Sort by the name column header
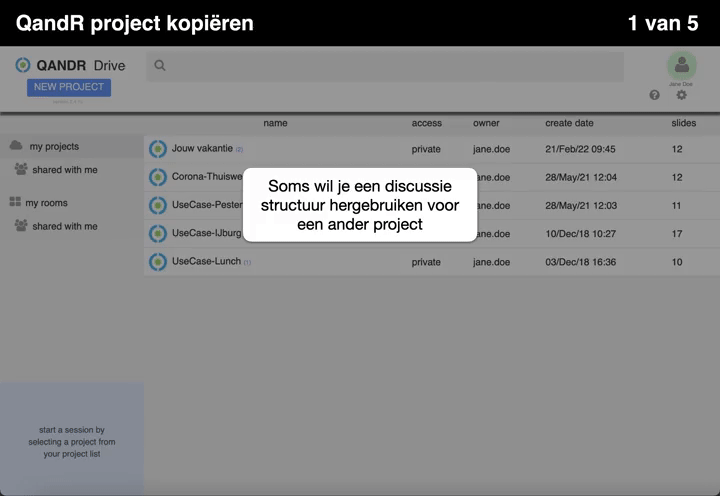Image resolution: width=720 pixels, height=496 pixels. pos(276,123)
